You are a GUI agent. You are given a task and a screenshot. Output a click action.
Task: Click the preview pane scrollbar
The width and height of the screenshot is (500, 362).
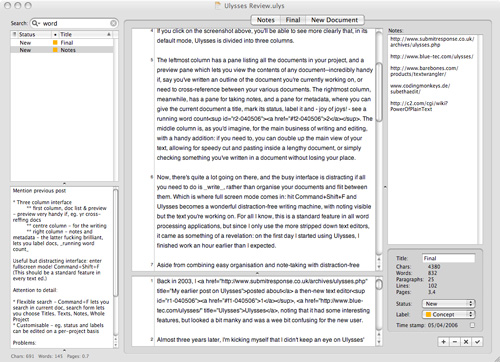coord(116,243)
